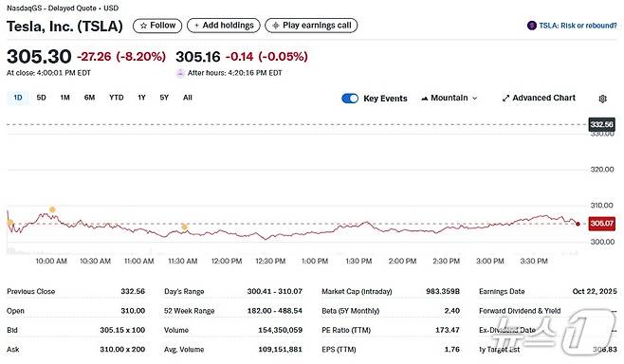The image size is (624, 364).
Task: Click the key event marker near 10:00 AM peak
Action: 52,209
